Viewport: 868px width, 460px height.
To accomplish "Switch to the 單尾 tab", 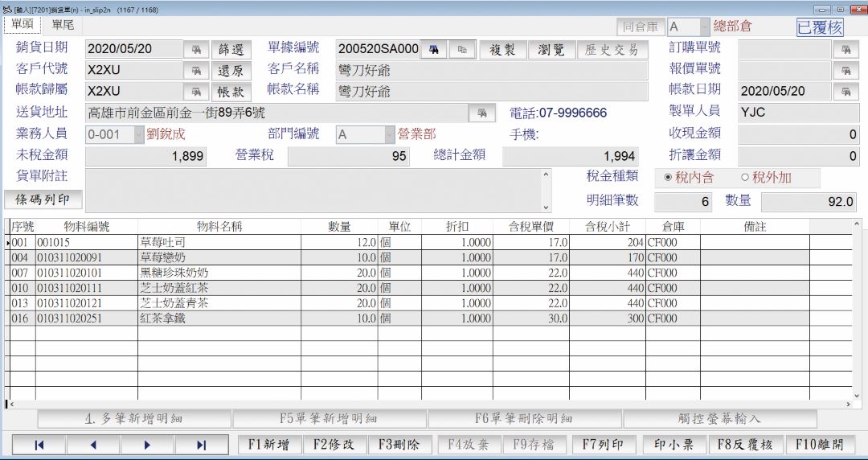I will (63, 24).
